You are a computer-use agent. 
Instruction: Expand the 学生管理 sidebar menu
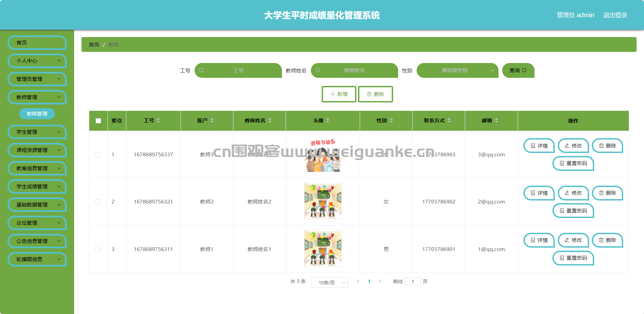(37, 132)
